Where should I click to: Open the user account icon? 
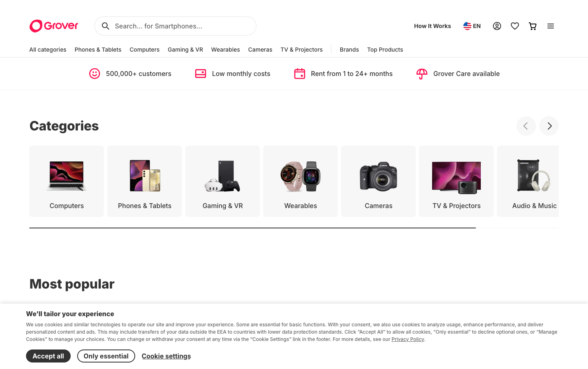[497, 26]
